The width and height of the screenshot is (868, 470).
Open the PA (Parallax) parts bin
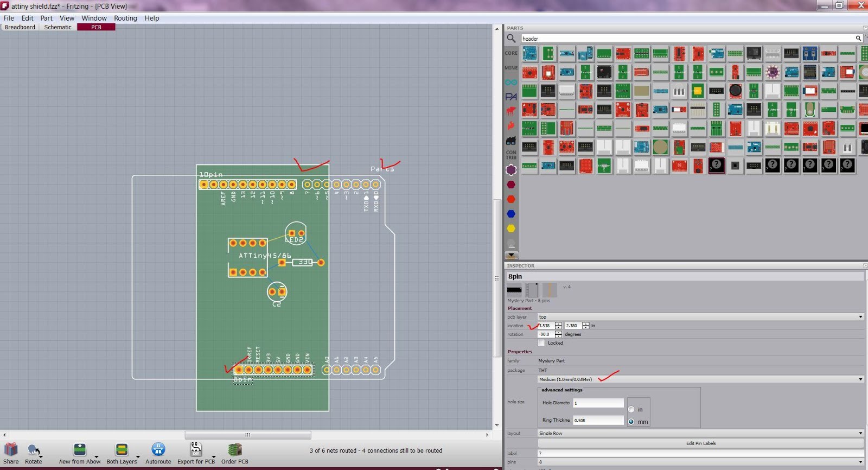(511, 97)
